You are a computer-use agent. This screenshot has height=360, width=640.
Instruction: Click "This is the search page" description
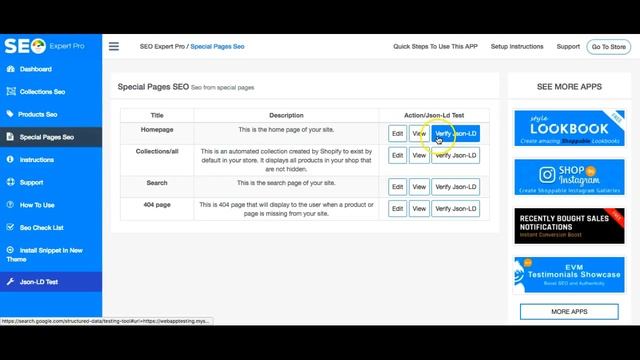[x=286, y=183]
